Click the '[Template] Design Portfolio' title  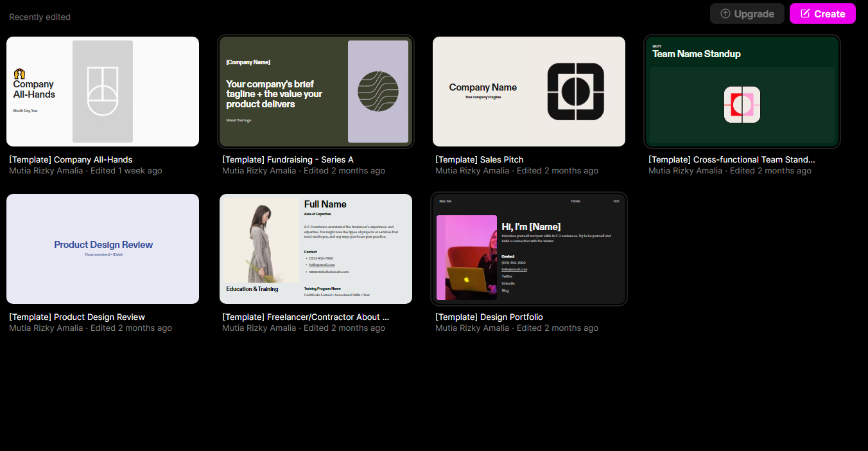pyautogui.click(x=489, y=317)
